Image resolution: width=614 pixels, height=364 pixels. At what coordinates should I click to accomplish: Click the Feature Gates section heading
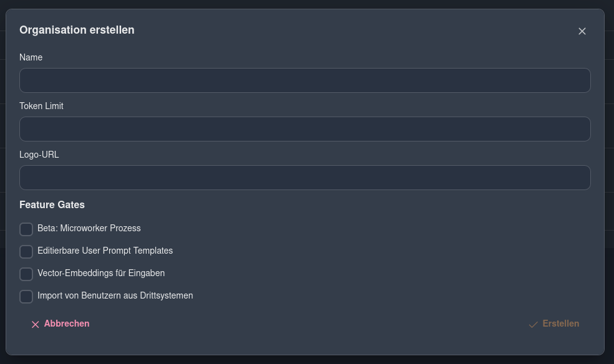coord(52,205)
